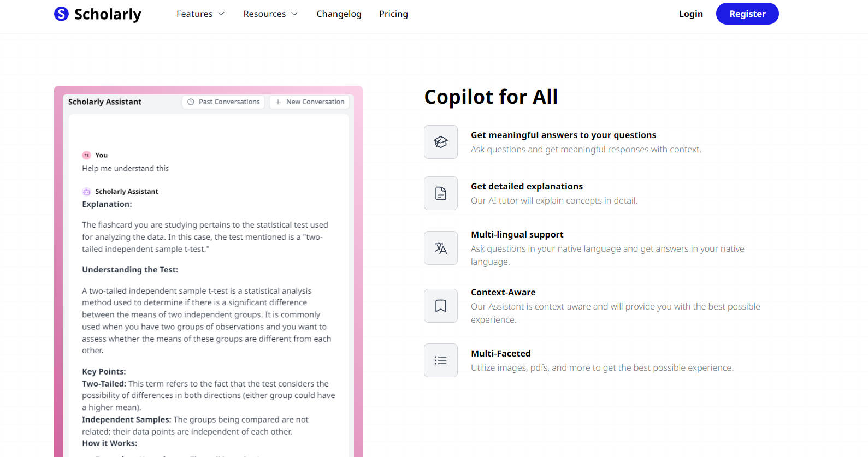The width and height of the screenshot is (868, 457).
Task: Click the graduation cap answers icon
Action: point(440,142)
